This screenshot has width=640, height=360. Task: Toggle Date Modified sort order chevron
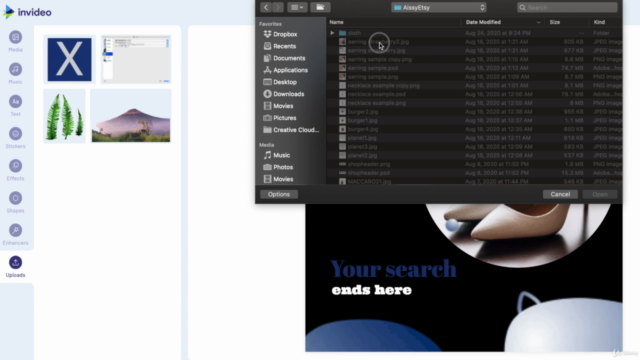coord(538,22)
